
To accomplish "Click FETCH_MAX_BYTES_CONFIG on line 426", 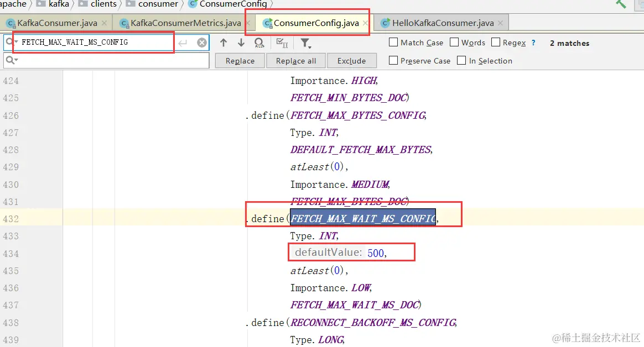I will [358, 115].
